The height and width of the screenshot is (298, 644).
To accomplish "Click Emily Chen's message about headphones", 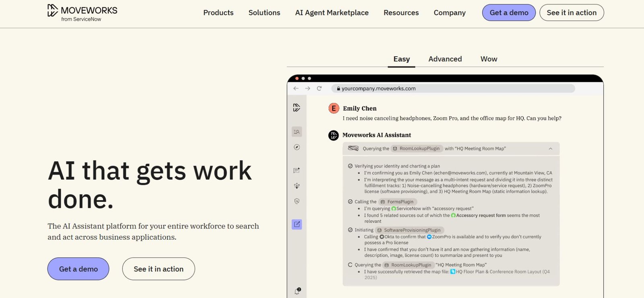I will [452, 118].
